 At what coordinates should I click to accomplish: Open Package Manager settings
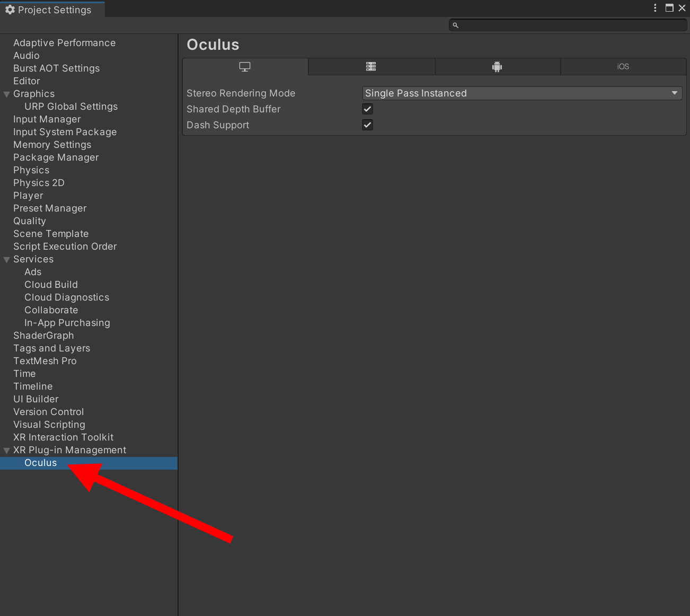click(56, 157)
